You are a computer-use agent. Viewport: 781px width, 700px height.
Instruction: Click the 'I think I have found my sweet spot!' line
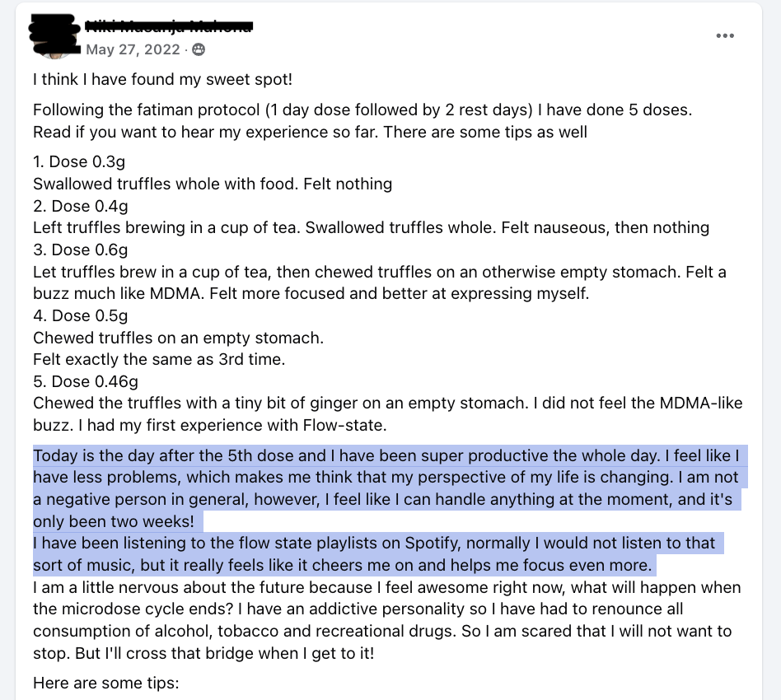(x=163, y=79)
